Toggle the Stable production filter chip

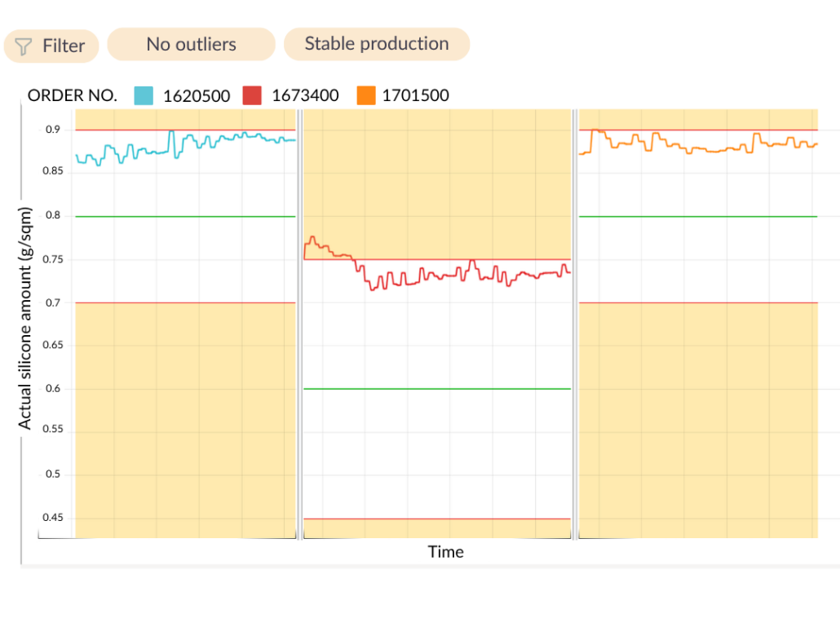[376, 44]
